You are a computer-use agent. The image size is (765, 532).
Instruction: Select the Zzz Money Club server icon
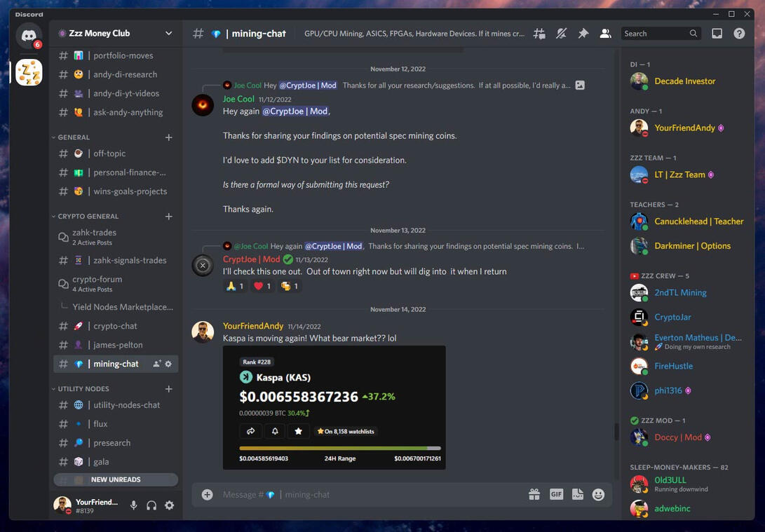tap(29, 73)
